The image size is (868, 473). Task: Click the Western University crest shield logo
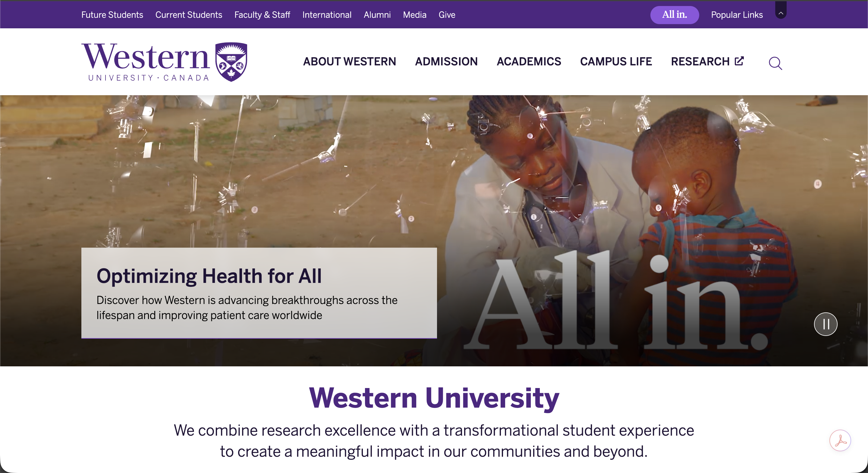[231, 62]
